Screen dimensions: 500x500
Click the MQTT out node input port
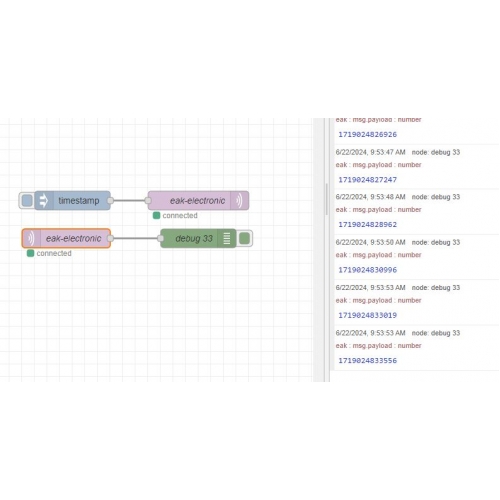tap(148, 201)
